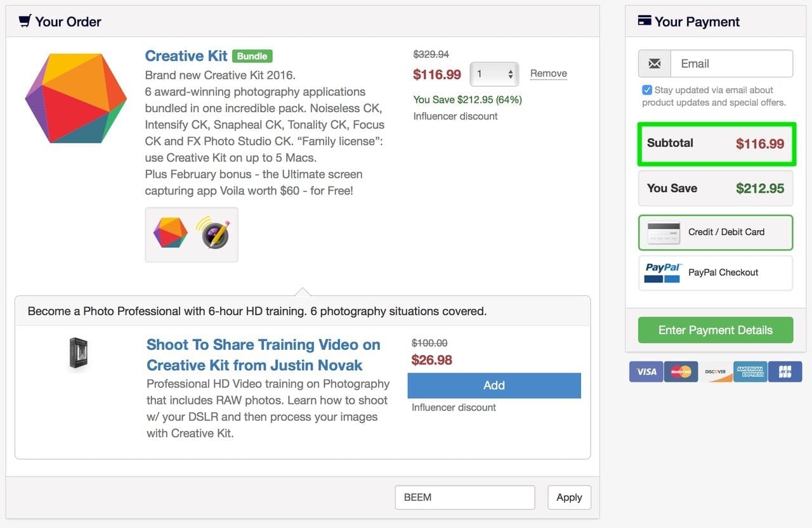The height and width of the screenshot is (528, 812).
Task: Click the Become a Photo Professional banner text
Action: click(258, 311)
